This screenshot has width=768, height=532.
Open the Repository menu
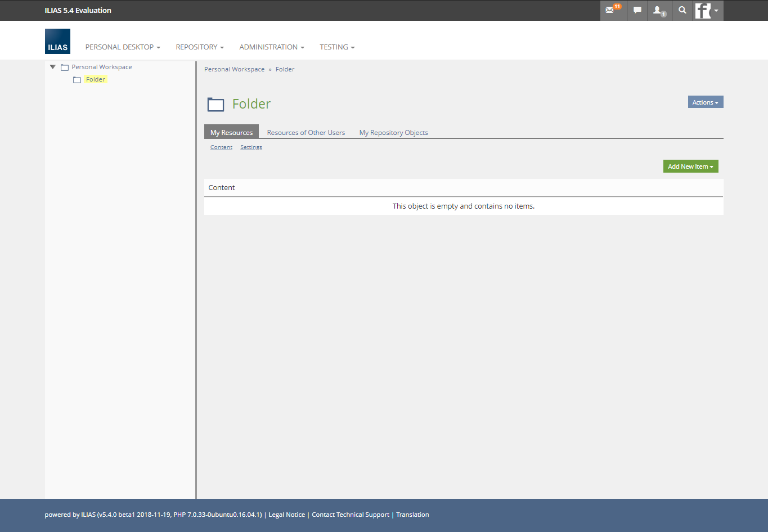pos(200,47)
